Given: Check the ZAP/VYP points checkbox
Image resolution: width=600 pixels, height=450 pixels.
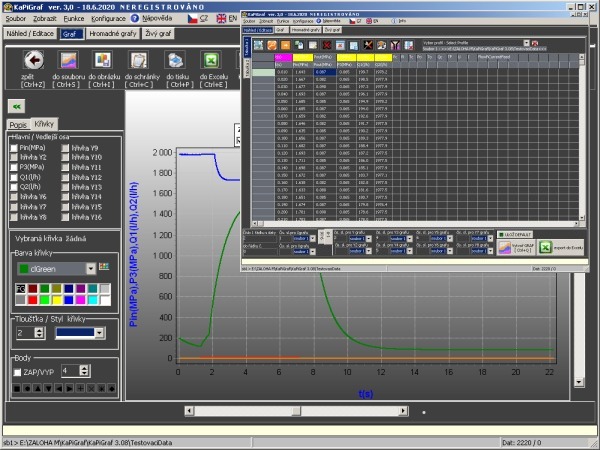Looking at the screenshot, I should tap(17, 371).
